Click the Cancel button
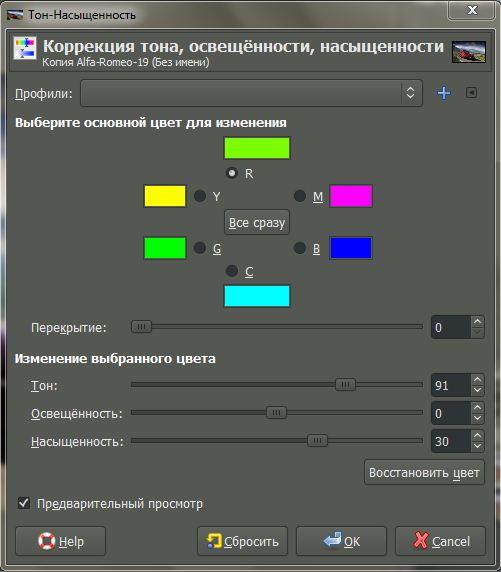 click(440, 541)
